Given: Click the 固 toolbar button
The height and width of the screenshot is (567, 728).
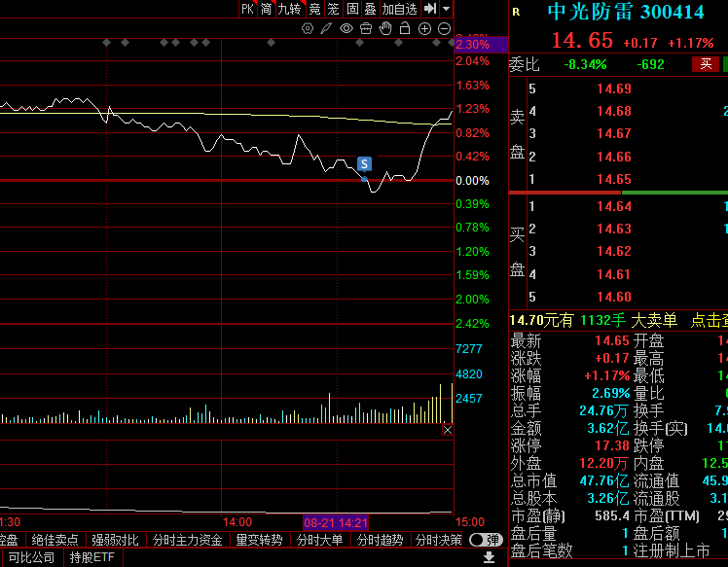Looking at the screenshot, I should click(x=352, y=9).
